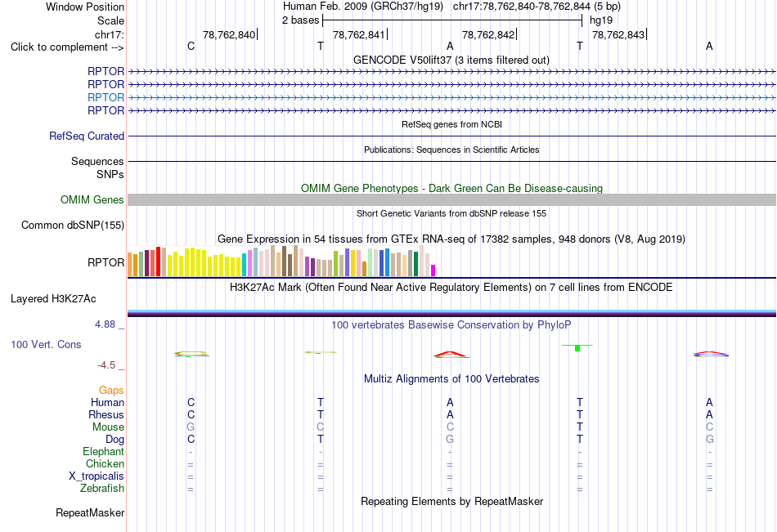This screenshot has width=777, height=532.
Task: Click the H3K27Ac layered signal band
Action: (x=451, y=313)
